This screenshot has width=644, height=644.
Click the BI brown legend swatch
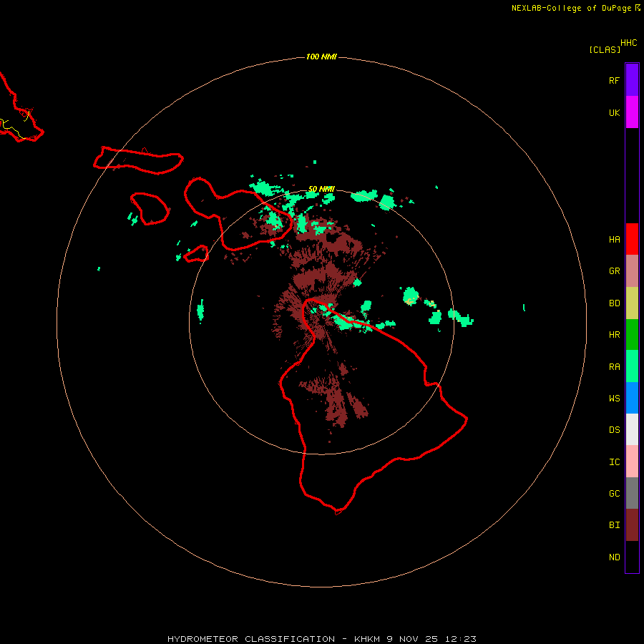point(632,525)
